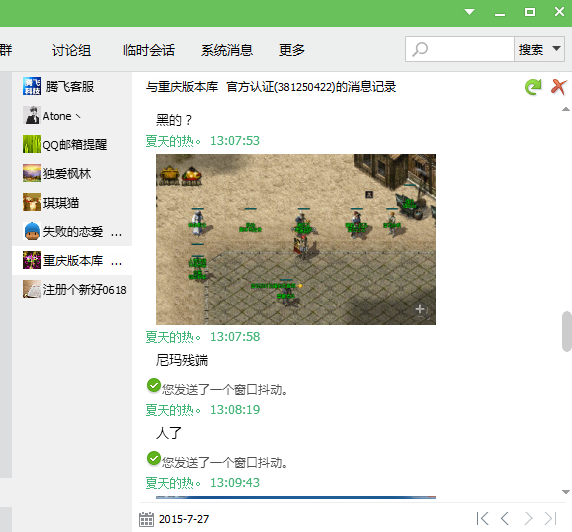Screen dimensions: 572x532
Task: Select the QQ邮箱提醒 contact
Action: 72,144
